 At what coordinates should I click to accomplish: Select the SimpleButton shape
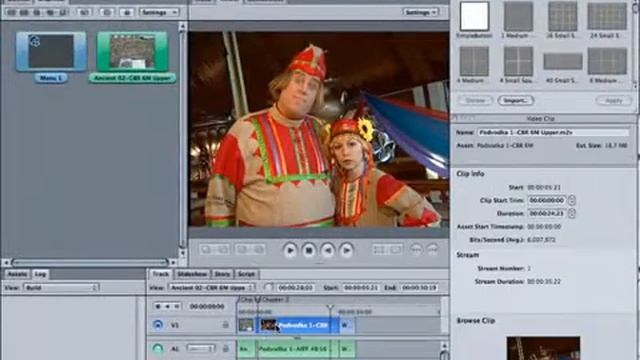474,16
